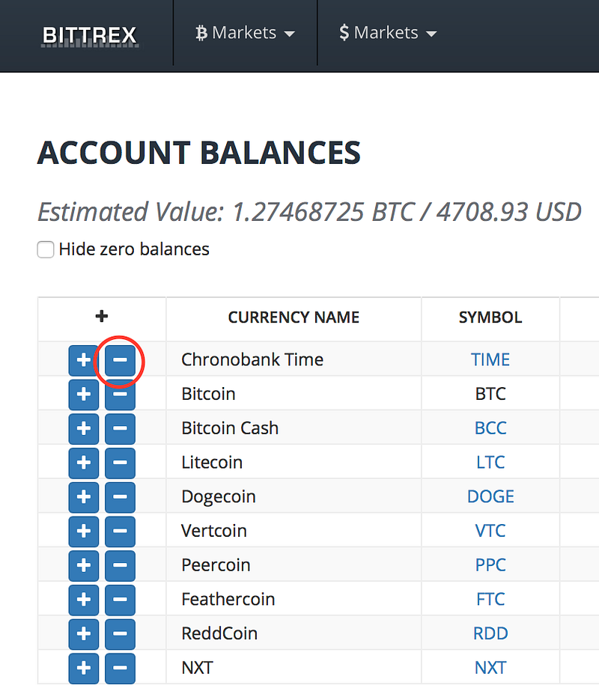
Task: Click the minus icon for Bitcoin Cash
Action: click(120, 429)
